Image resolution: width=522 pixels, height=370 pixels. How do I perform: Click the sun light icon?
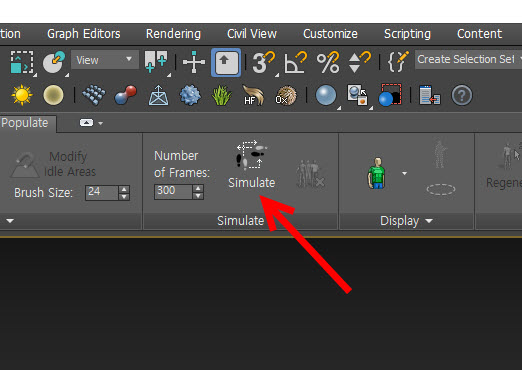tap(22, 95)
